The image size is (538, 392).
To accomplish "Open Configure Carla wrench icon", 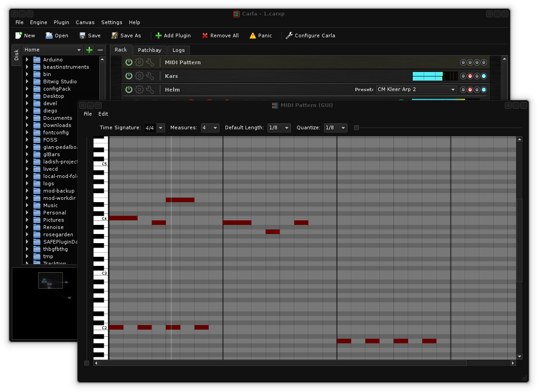I will 289,36.
